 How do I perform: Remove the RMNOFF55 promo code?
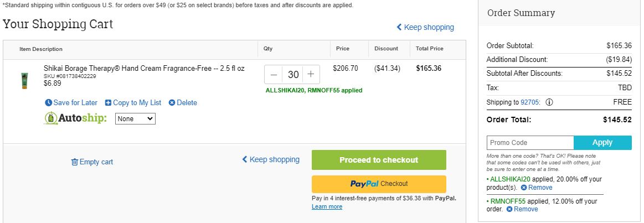[x=522, y=209]
